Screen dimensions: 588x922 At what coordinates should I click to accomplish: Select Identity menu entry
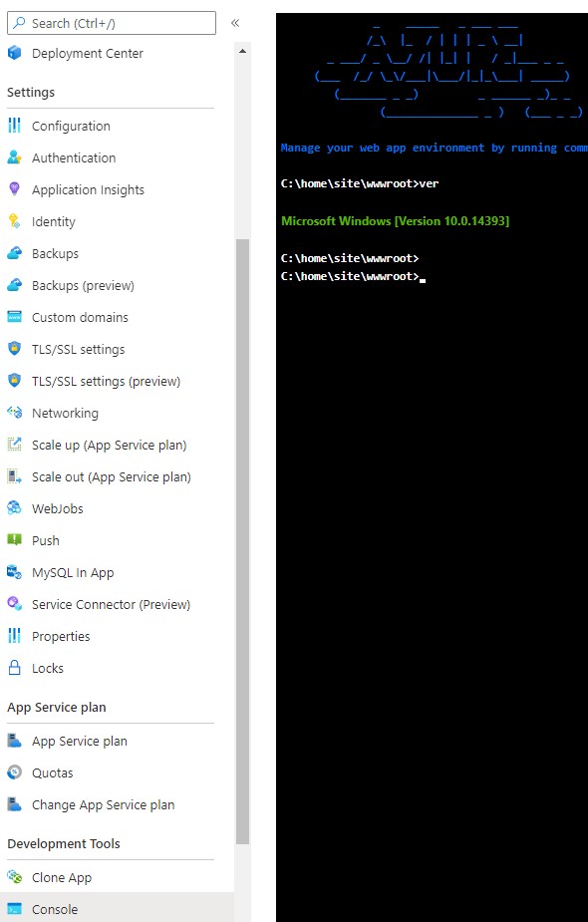54,221
